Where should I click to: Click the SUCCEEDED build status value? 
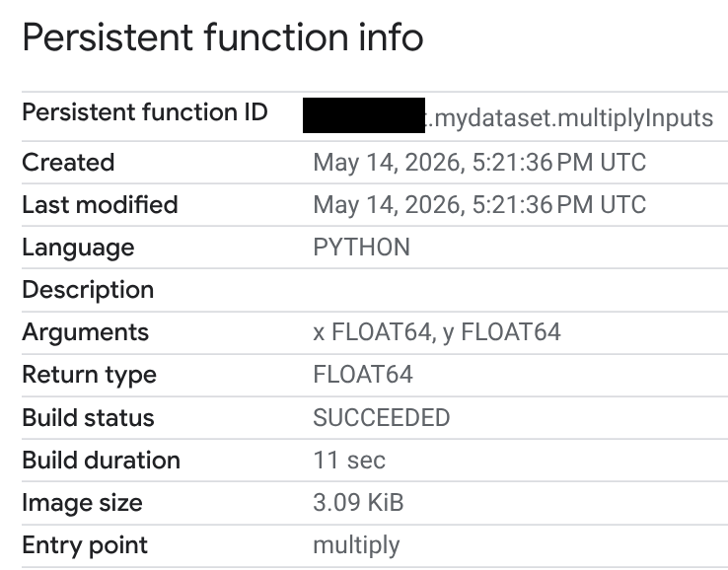tap(382, 417)
